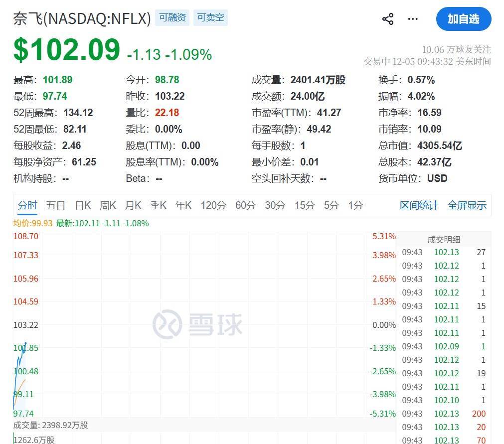Open the three-dot more options menu
The width and height of the screenshot is (504, 444).
(x=413, y=19)
